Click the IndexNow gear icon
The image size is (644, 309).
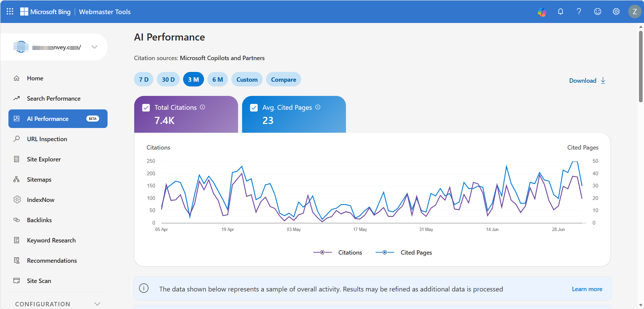(x=17, y=200)
